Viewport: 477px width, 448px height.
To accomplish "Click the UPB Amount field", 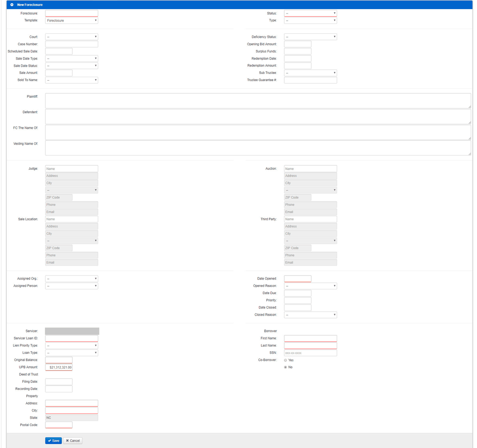I will (59, 367).
